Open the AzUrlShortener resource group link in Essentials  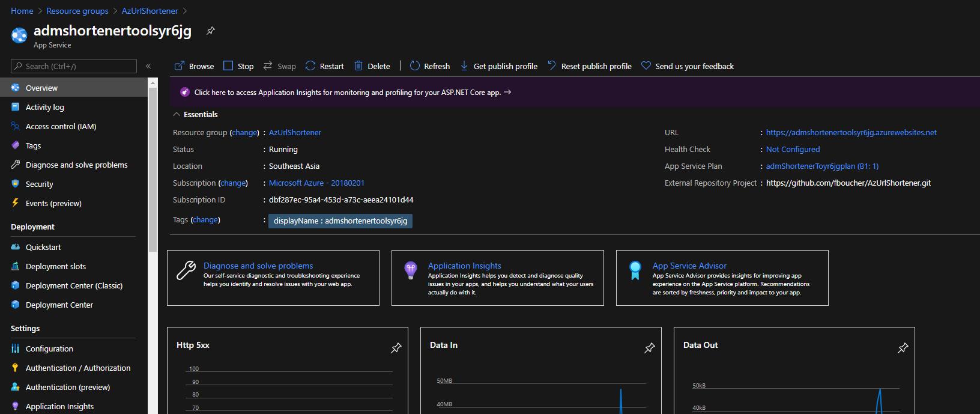[x=295, y=132]
